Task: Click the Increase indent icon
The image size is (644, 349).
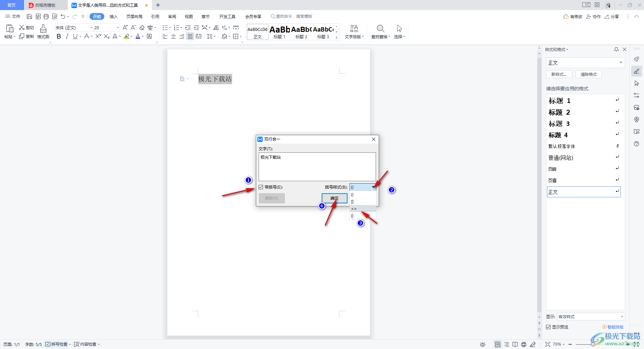Action: [196, 28]
